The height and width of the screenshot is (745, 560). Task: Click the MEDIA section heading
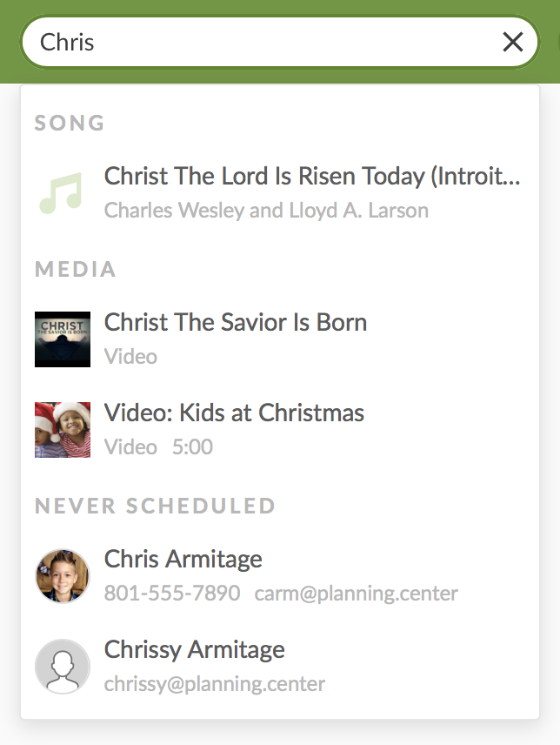point(76,269)
